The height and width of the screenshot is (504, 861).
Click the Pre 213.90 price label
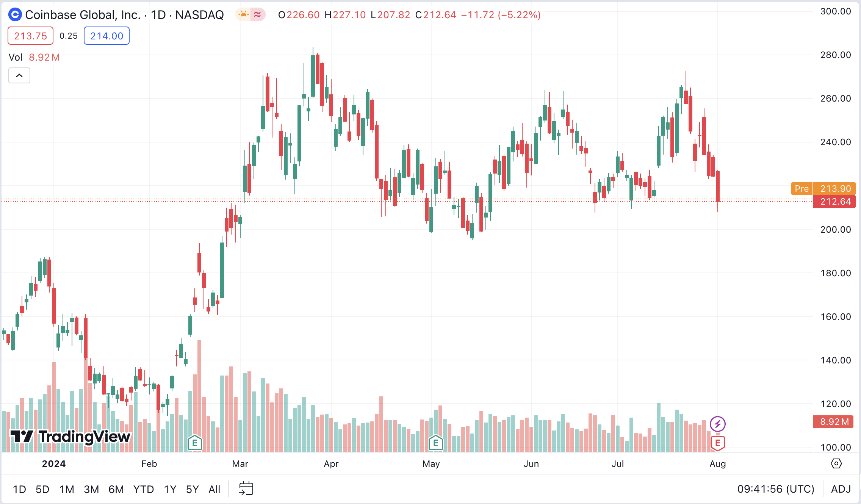coord(823,188)
